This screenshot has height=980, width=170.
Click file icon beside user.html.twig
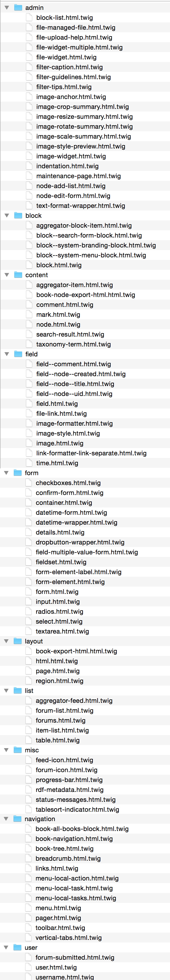(28, 967)
